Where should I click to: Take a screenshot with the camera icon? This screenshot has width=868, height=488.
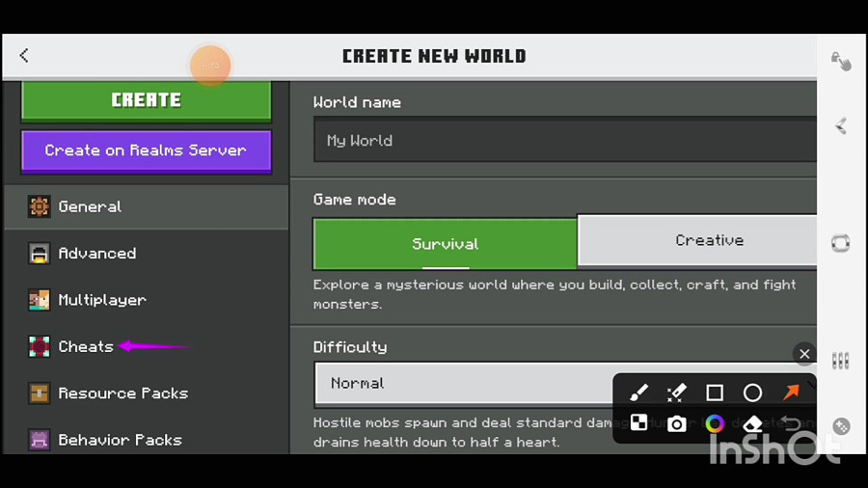[x=676, y=423]
